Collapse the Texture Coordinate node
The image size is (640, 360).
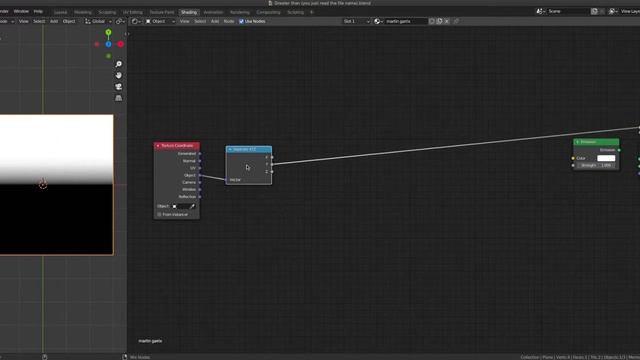(158, 146)
